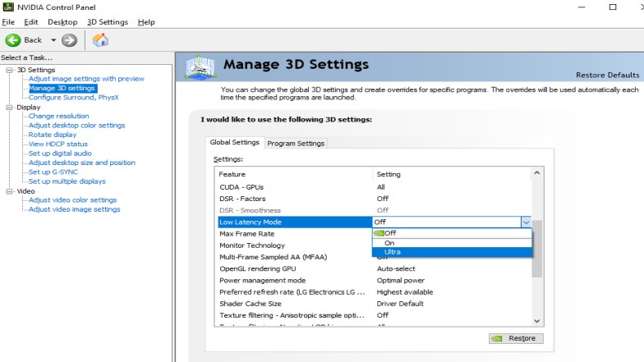
Task: Select the Preferred refresh rate row
Action: coord(374,292)
